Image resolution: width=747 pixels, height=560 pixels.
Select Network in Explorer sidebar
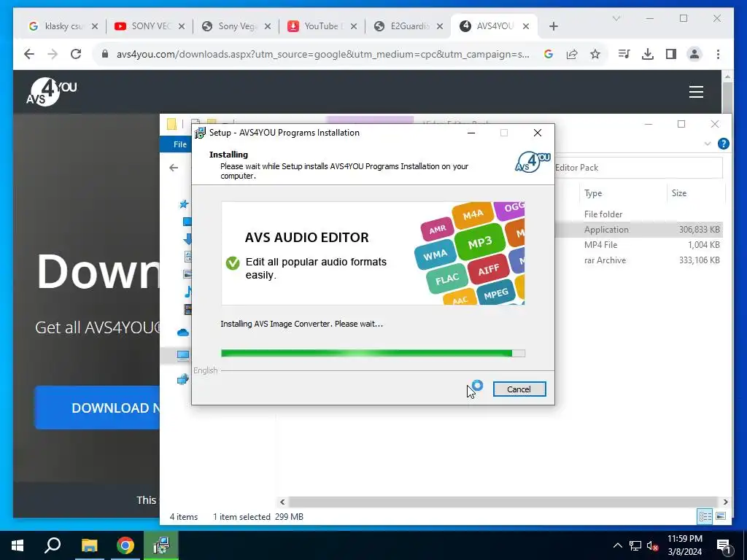pyautogui.click(x=183, y=379)
